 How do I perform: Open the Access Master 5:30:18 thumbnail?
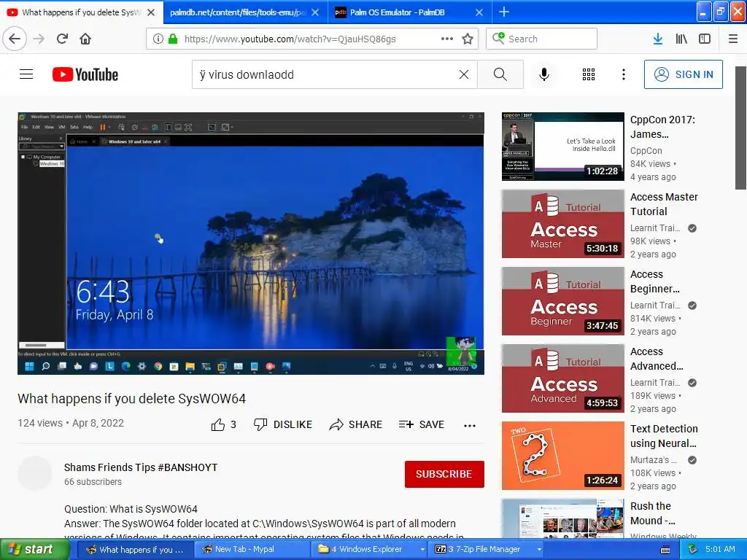pos(562,224)
